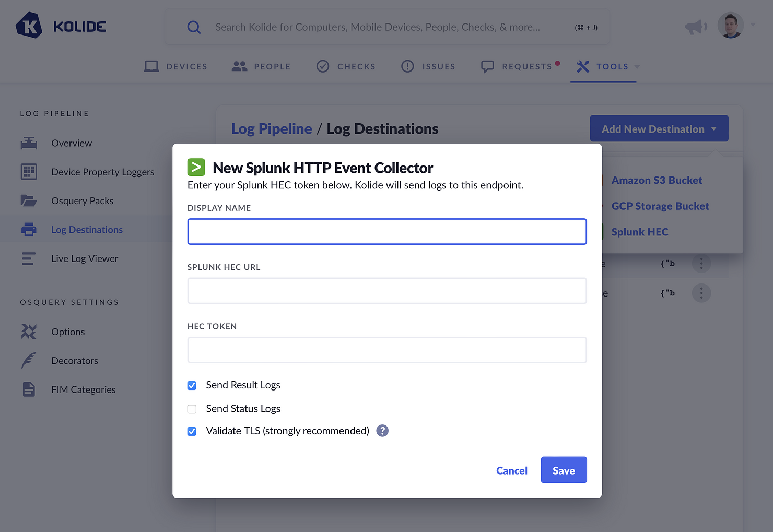Screen dimensions: 773x532
Task: Open the Add New Destination dropdown
Action: (659, 128)
